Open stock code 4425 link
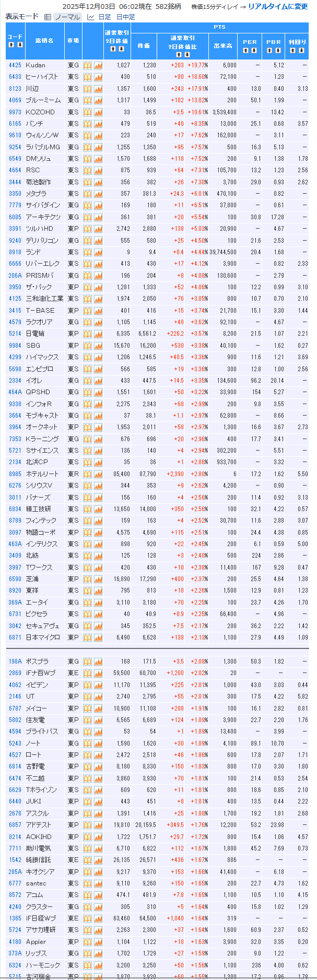This screenshot has width=317, height=980. click(15, 65)
